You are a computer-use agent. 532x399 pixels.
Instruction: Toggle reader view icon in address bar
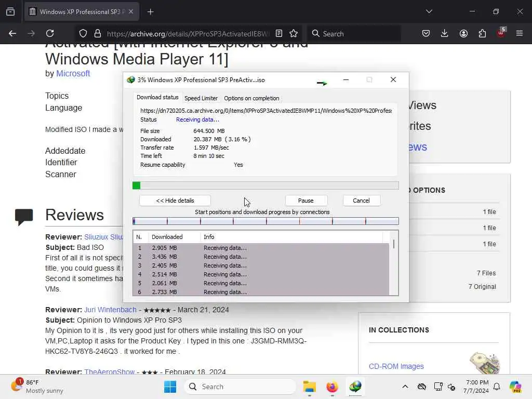pyautogui.click(x=279, y=33)
